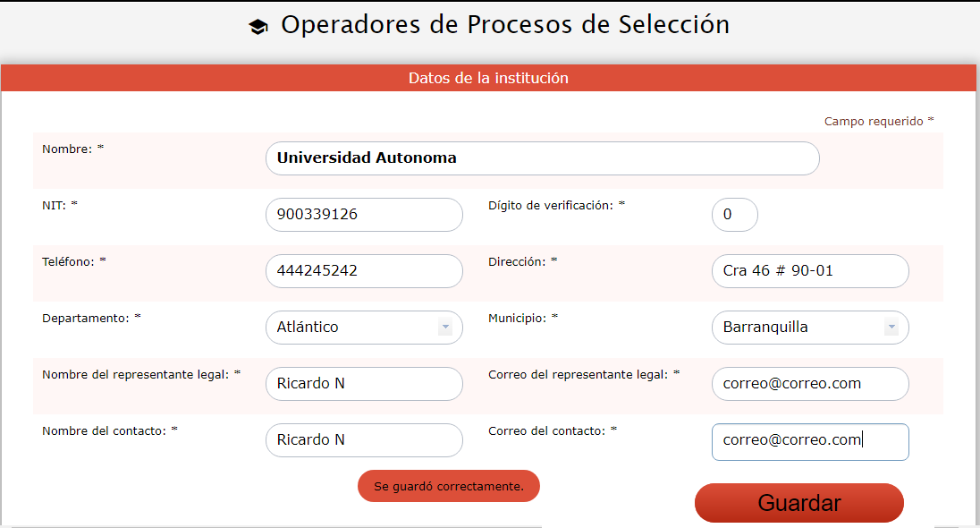Open the Departamento dropdown showing Atlántico

pyautogui.click(x=364, y=328)
